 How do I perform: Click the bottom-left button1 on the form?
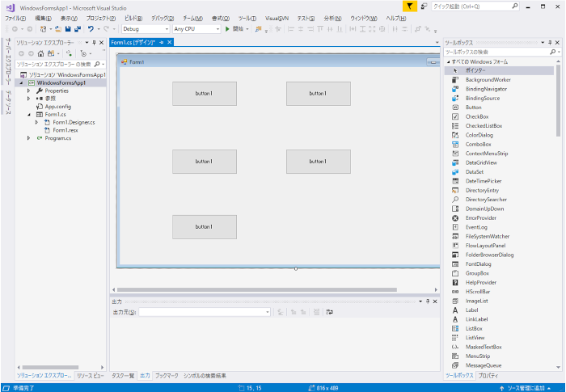click(204, 227)
